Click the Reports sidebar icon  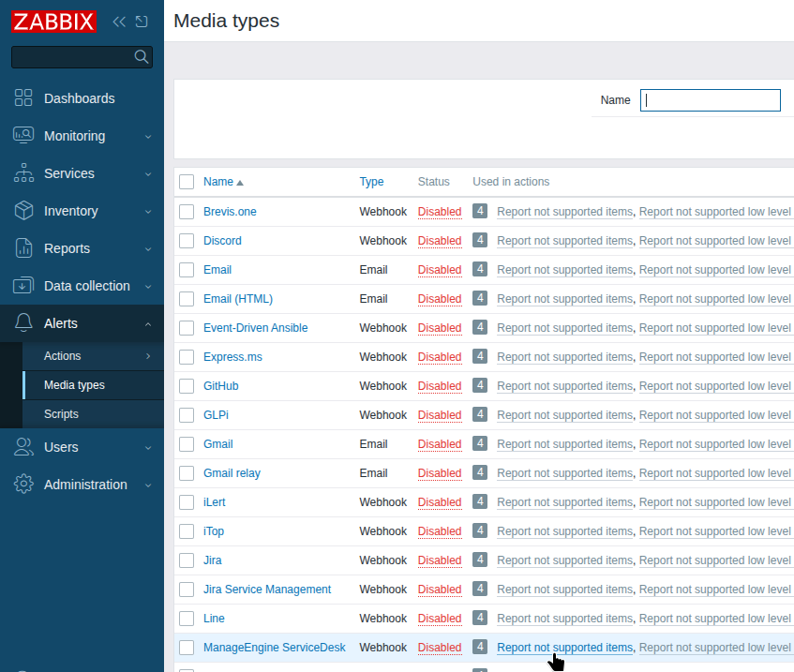[23, 247]
